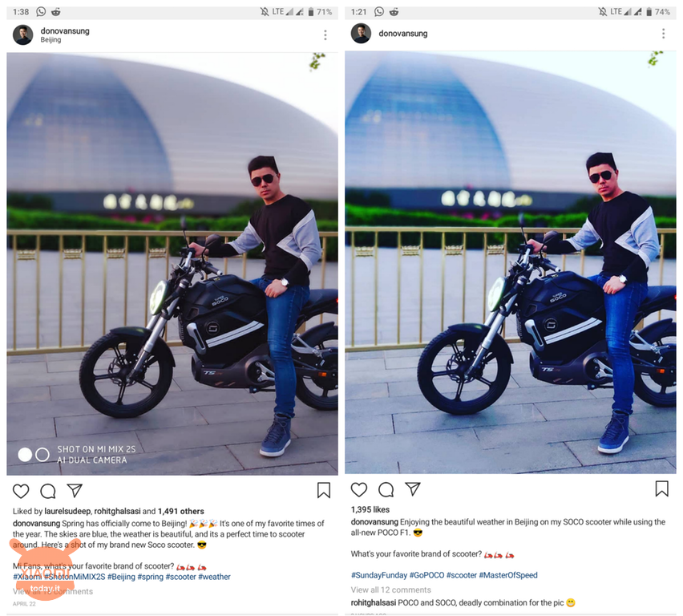
Task: View all 12 comments on right post
Action: pos(391,590)
